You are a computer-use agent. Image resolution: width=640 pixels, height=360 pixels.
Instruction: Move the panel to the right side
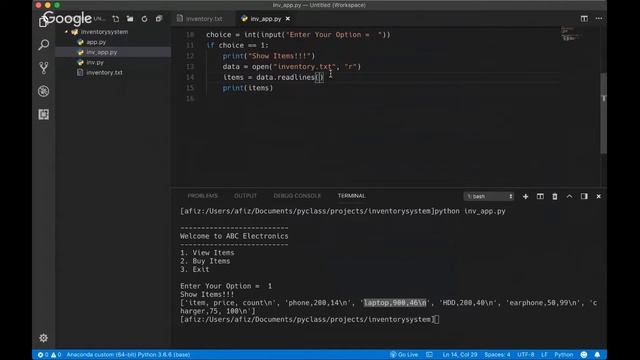[x=584, y=196]
